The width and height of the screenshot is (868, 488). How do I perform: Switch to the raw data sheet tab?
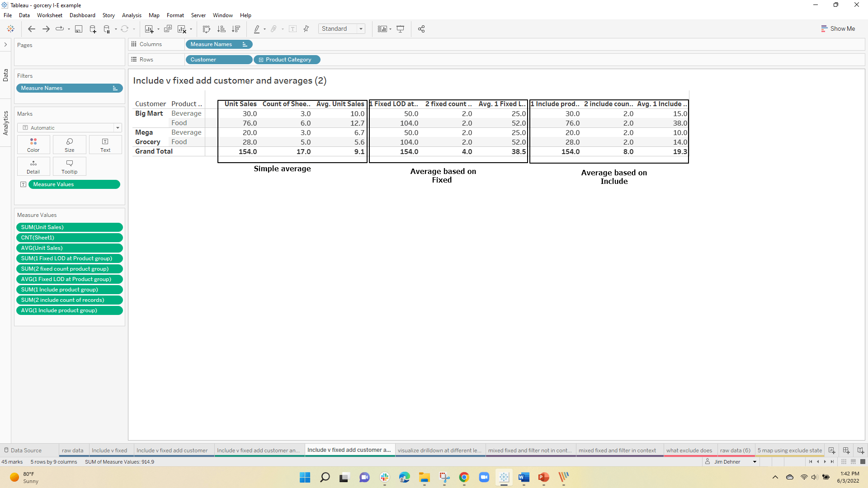coord(72,450)
